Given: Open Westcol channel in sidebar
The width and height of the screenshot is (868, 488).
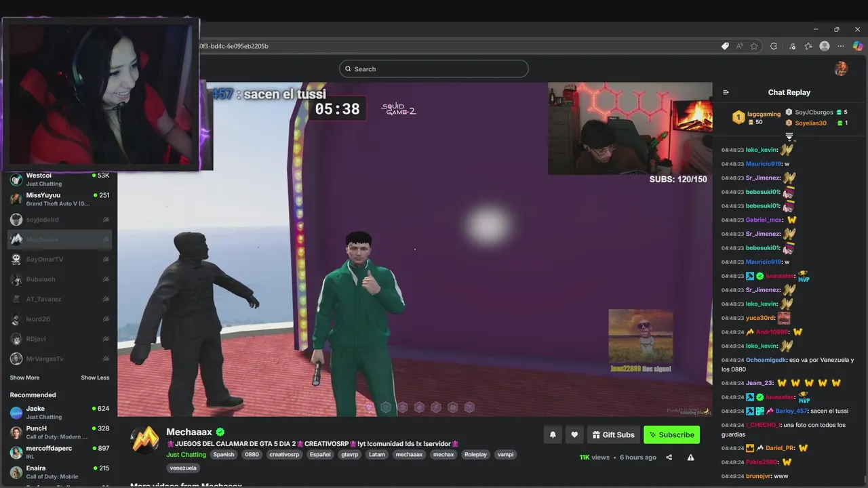Looking at the screenshot, I should [x=60, y=179].
